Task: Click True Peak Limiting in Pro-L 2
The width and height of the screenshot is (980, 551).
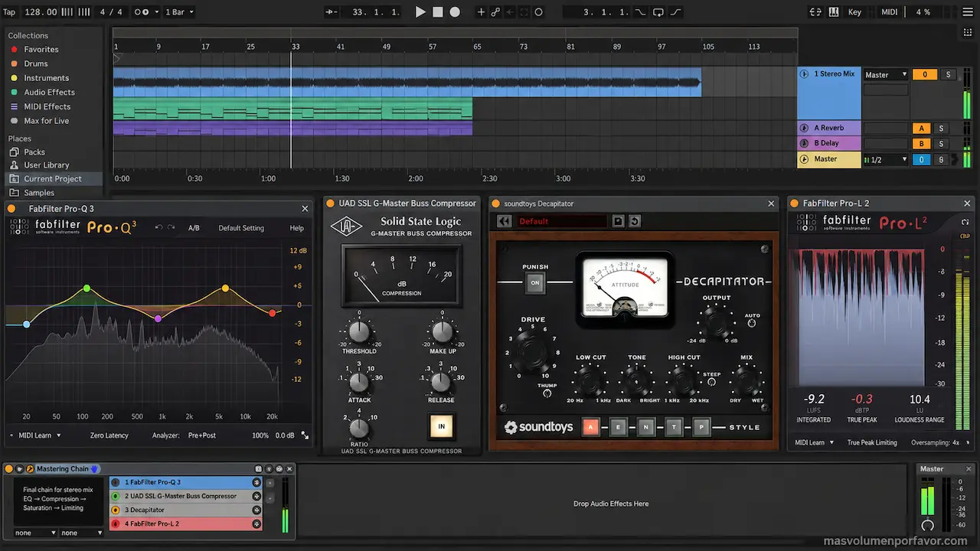Action: pos(872,442)
